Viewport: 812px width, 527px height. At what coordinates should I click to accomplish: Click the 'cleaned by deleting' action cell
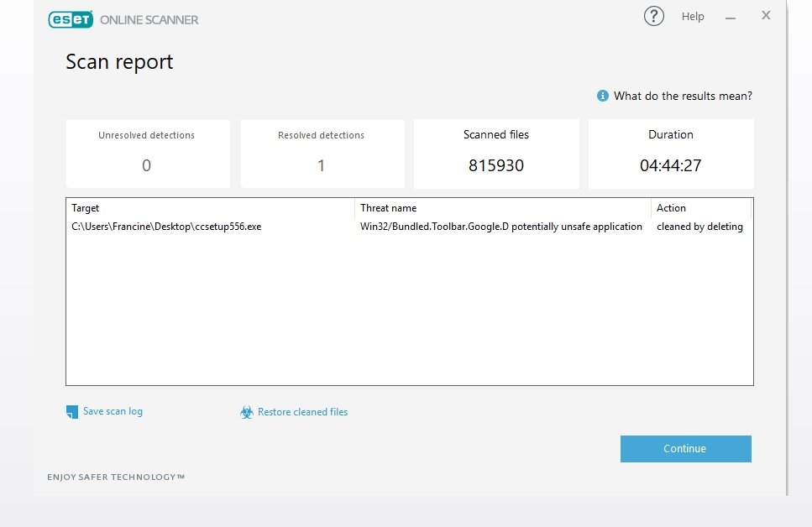699,227
